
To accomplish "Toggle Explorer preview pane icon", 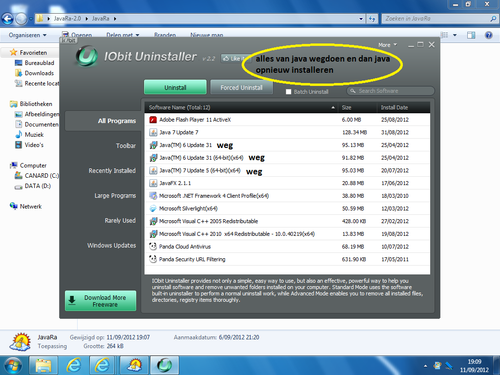I will [x=471, y=35].
